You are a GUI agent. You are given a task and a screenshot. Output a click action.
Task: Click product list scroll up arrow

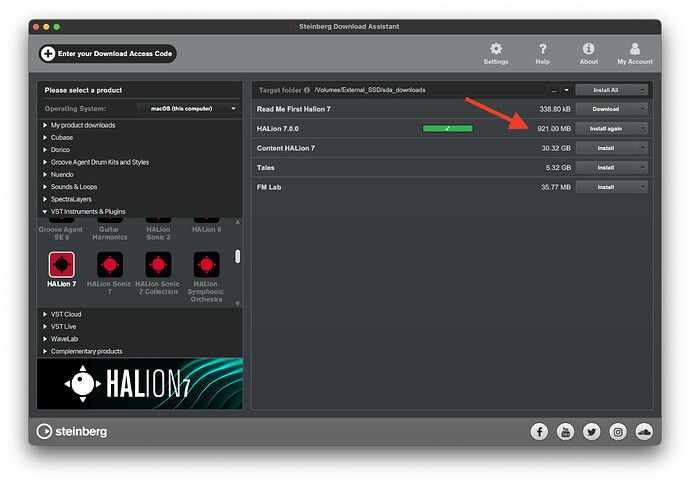(x=238, y=222)
